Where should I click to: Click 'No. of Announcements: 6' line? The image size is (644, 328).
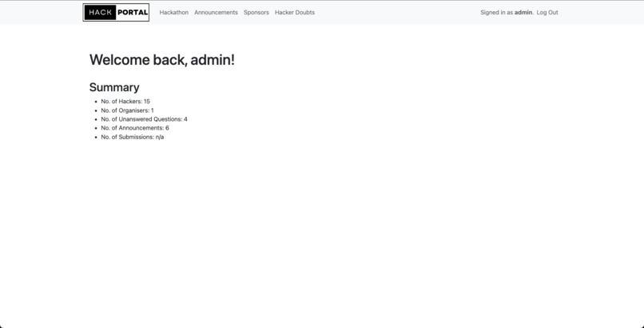135,128
